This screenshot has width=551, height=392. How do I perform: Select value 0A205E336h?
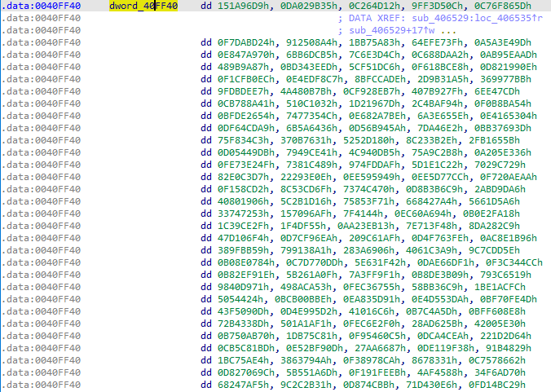point(503,152)
